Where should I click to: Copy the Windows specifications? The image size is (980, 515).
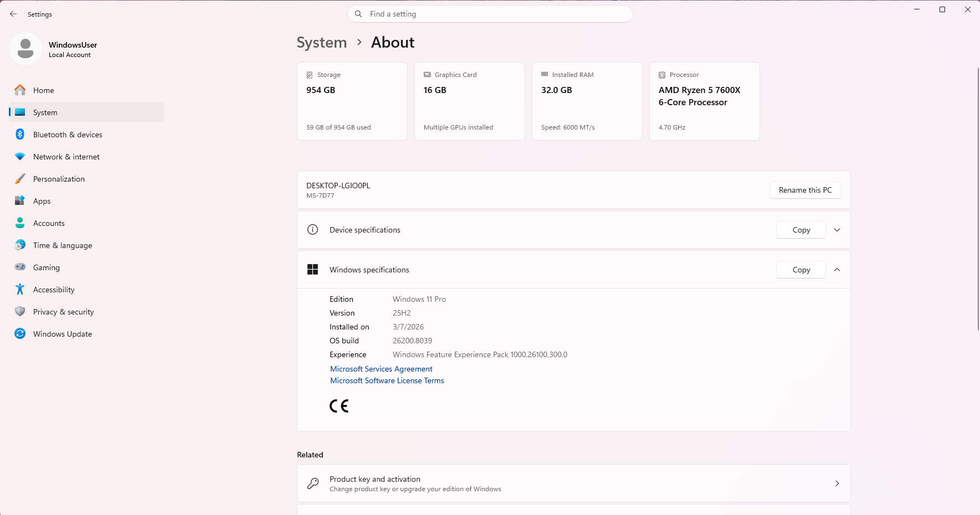[x=801, y=270]
